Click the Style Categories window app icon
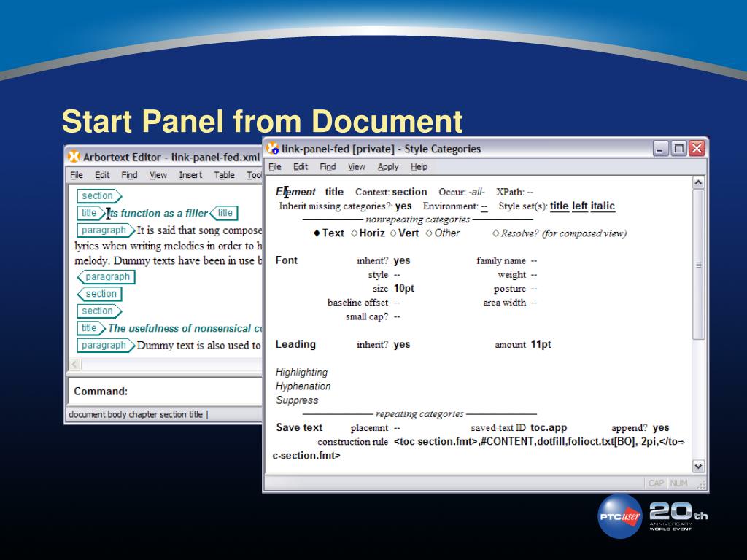Viewport: 747px width, 560px height. [272, 148]
